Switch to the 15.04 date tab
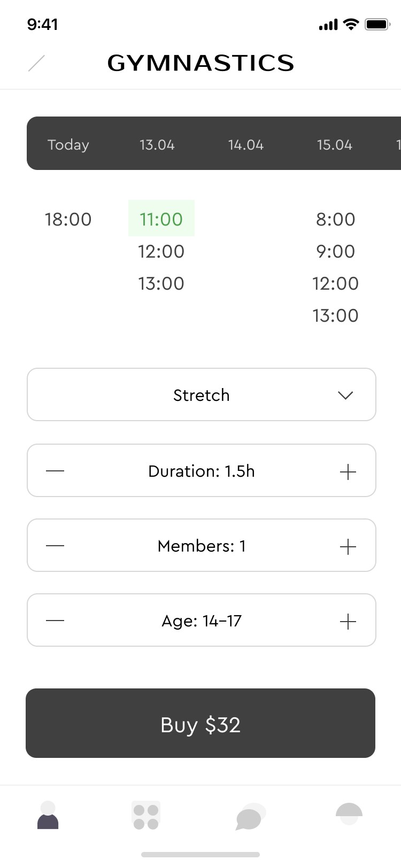The image size is (401, 868). pos(335,145)
